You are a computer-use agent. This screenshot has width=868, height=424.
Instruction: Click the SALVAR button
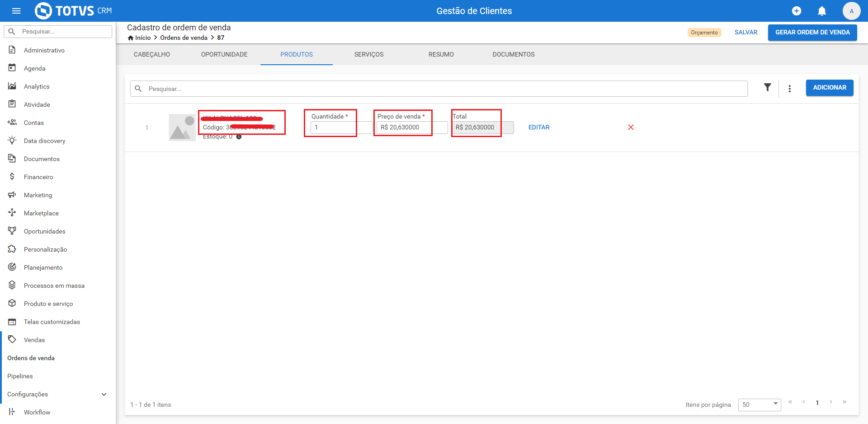tap(746, 32)
